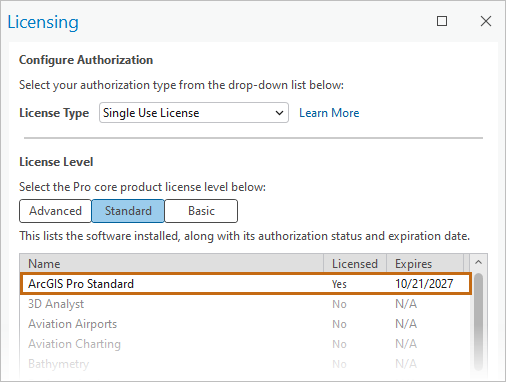Click the vertical scrollbar thumb in license list

[x=478, y=322]
